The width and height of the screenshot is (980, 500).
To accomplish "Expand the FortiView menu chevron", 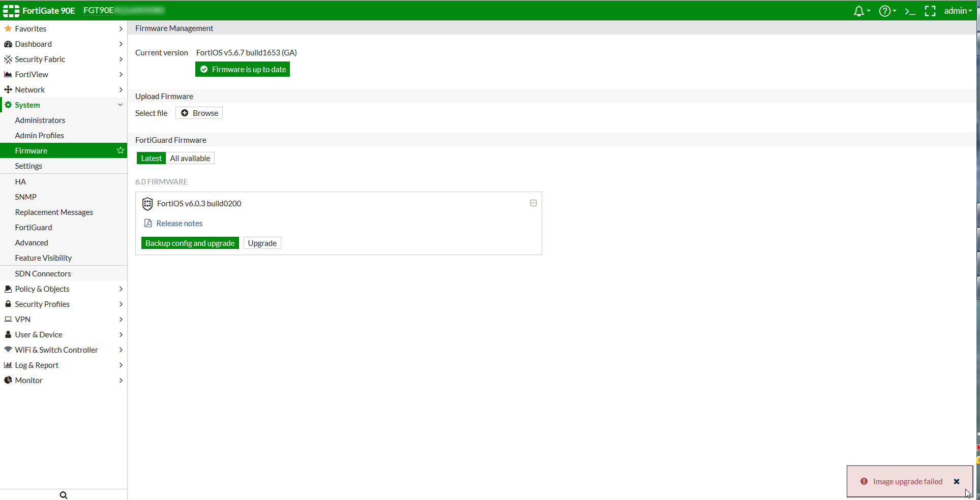I will [121, 74].
